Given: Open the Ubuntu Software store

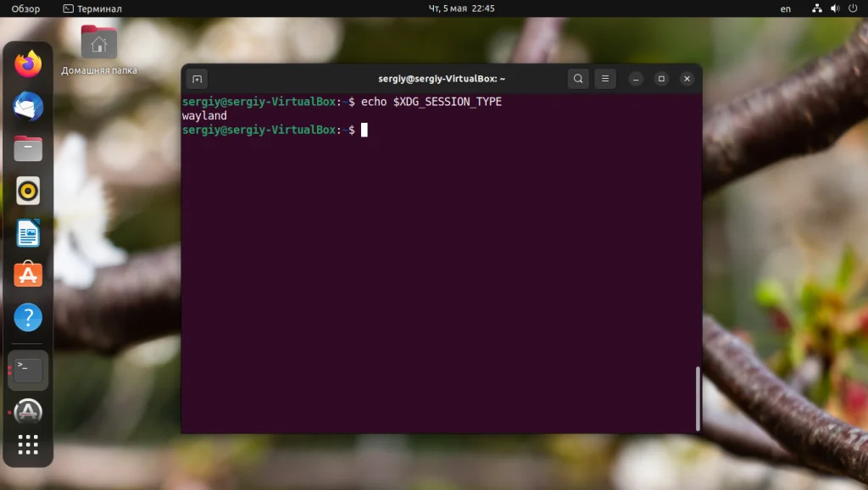Looking at the screenshot, I should (28, 275).
